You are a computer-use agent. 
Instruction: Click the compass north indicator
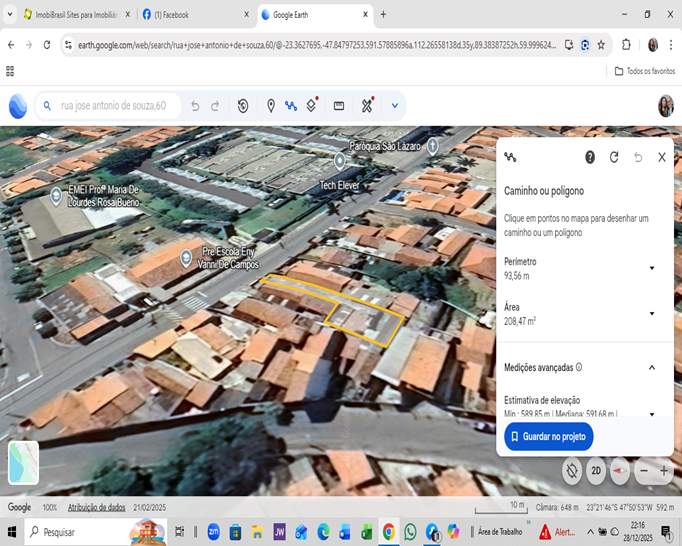pos(620,470)
